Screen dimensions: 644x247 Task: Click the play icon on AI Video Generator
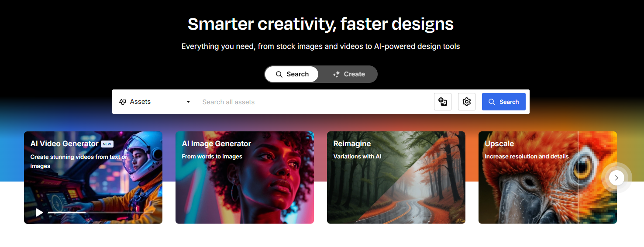tap(39, 213)
